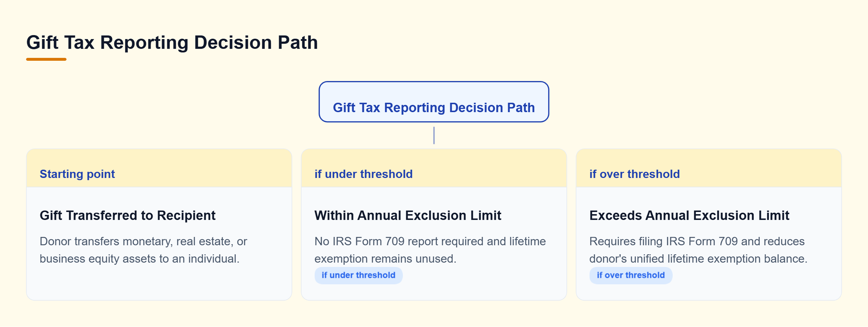Click the blue "if under threshold" pill badge

coord(358,275)
